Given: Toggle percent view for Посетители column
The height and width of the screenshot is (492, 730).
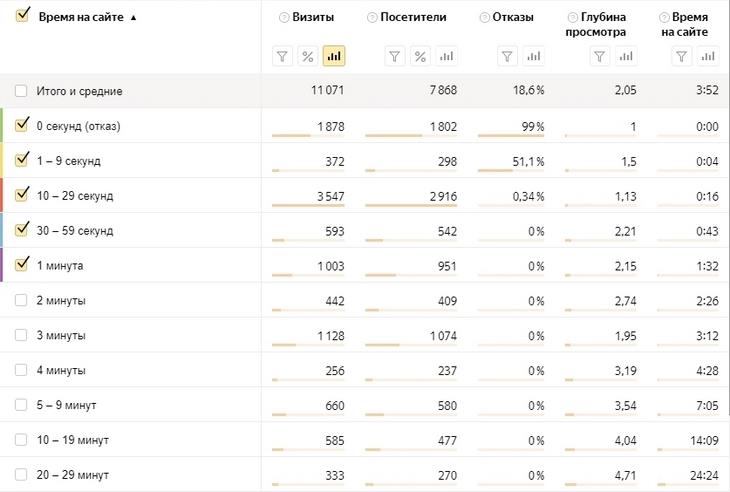Looking at the screenshot, I should coord(420,56).
